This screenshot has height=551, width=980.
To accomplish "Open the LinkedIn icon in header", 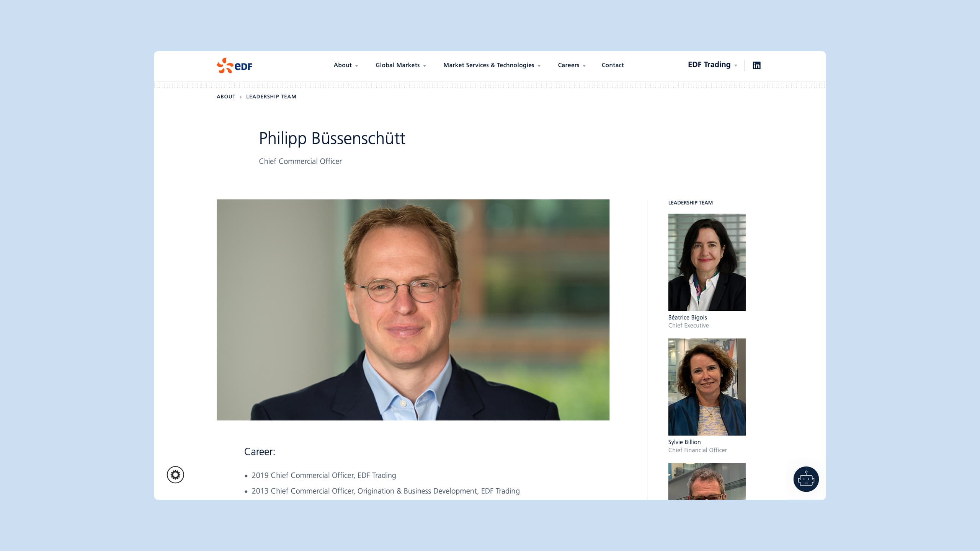I will (x=756, y=65).
